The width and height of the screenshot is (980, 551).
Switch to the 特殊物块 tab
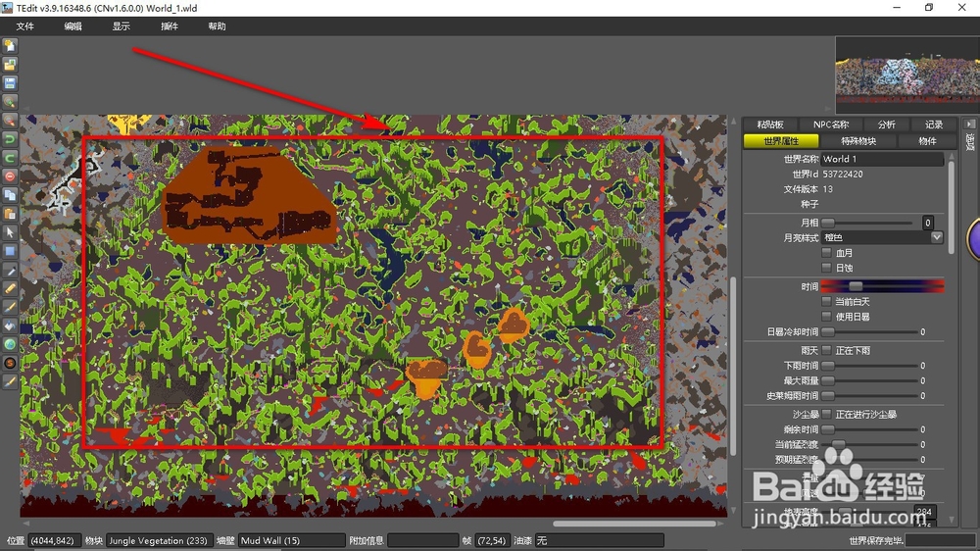pyautogui.click(x=858, y=141)
